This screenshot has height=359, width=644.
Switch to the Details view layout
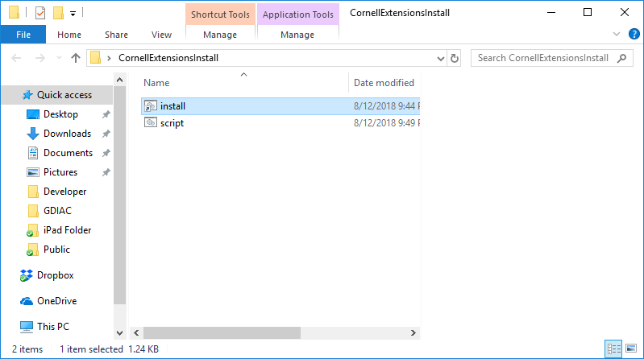tap(613, 349)
